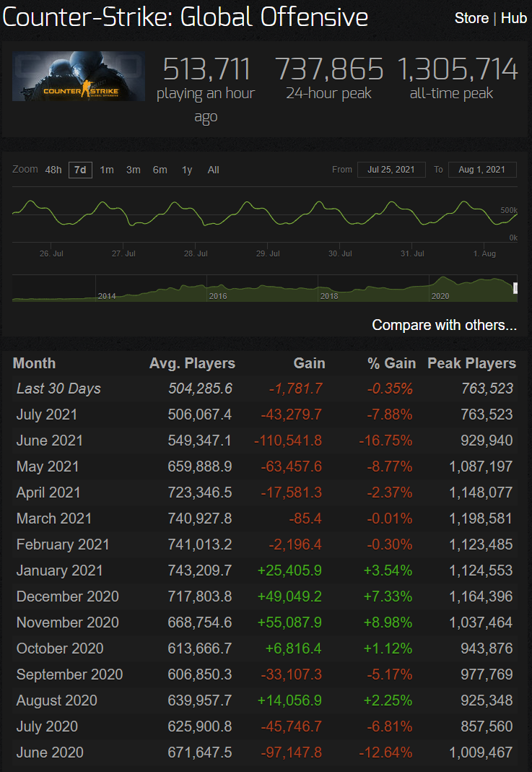The image size is (532, 772).
Task: Set chart zoom to 48h
Action: coord(53,170)
